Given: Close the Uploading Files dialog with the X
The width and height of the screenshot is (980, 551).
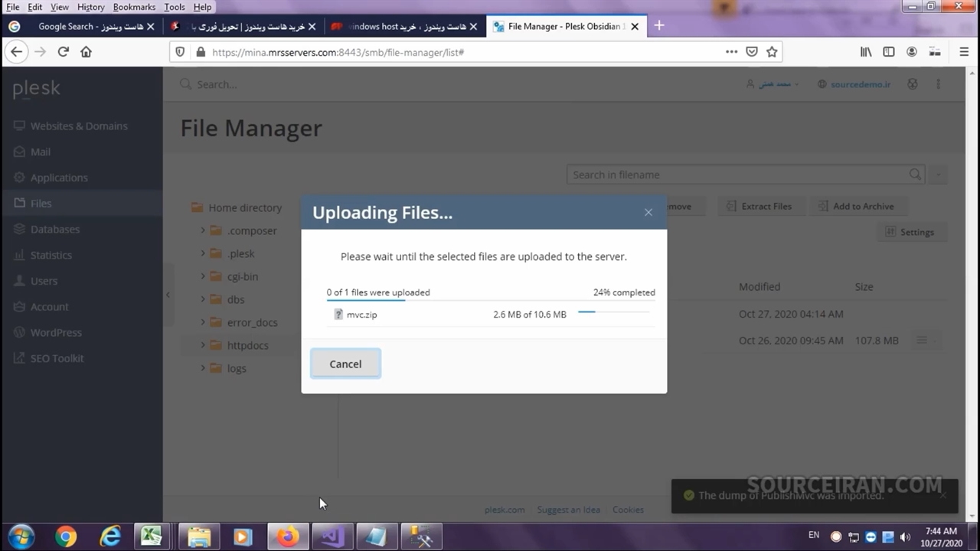Looking at the screenshot, I should [x=648, y=213].
